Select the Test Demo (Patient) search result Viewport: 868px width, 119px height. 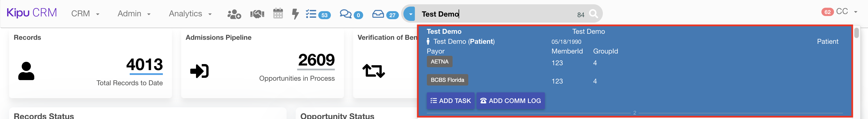coord(464,41)
